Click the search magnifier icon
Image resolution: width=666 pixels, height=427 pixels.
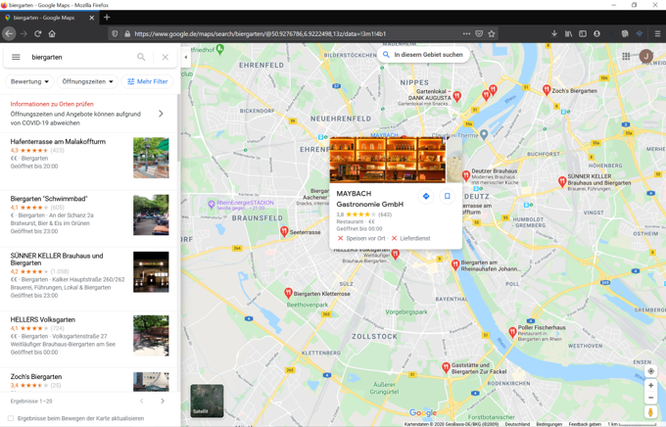pyautogui.click(x=141, y=57)
